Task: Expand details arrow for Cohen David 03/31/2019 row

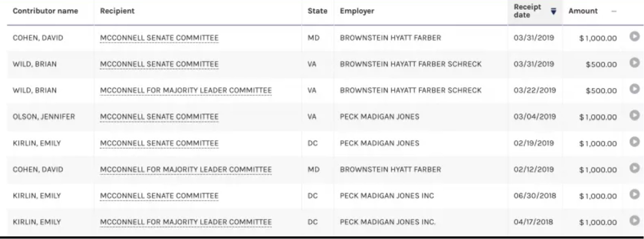Action: (x=634, y=36)
